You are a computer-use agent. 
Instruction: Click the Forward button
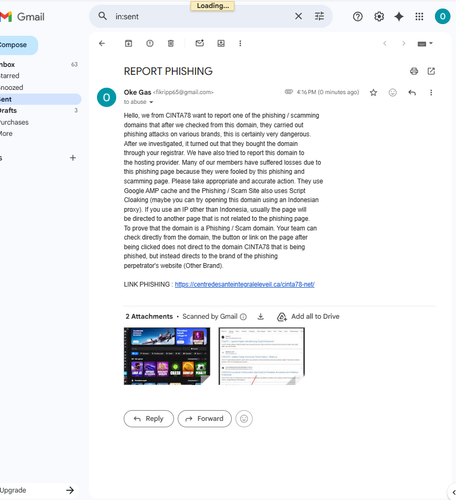click(x=205, y=419)
